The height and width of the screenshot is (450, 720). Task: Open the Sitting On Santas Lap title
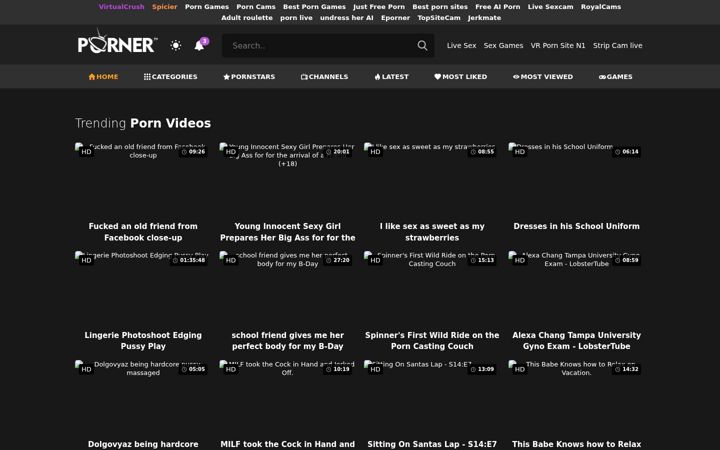(x=432, y=444)
